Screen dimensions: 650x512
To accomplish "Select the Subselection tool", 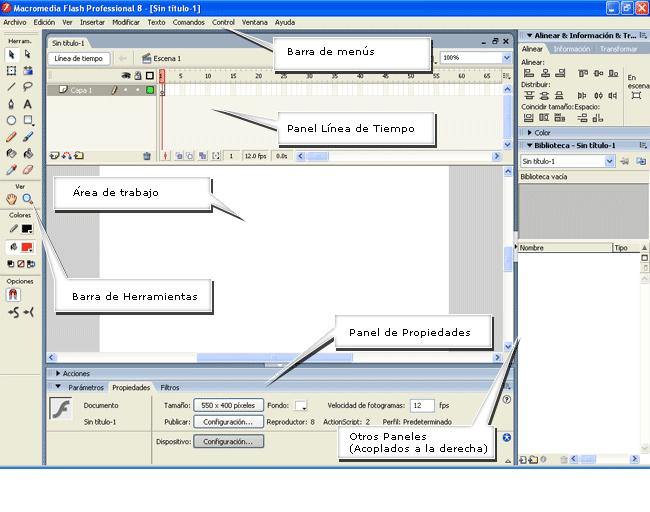I will click(27, 54).
